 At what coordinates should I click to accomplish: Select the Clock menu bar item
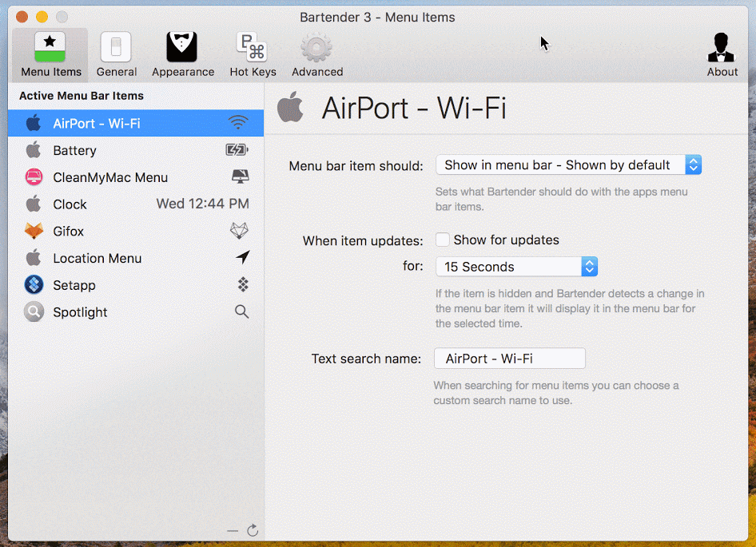(136, 204)
